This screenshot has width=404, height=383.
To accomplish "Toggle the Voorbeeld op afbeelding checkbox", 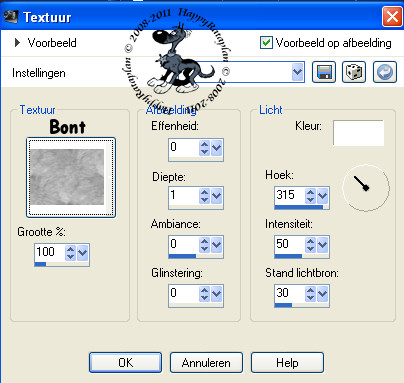I will pyautogui.click(x=266, y=43).
